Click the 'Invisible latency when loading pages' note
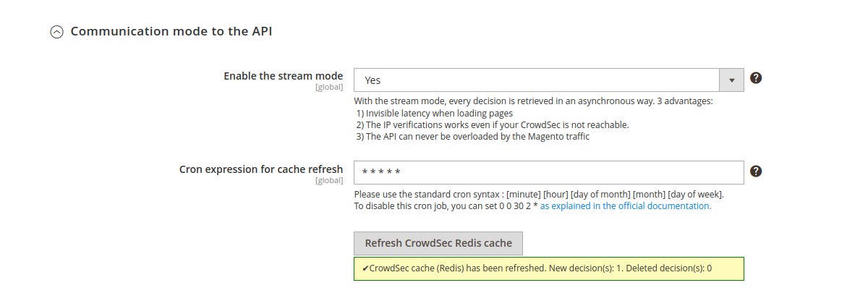The height and width of the screenshot is (301, 868). tap(435, 113)
